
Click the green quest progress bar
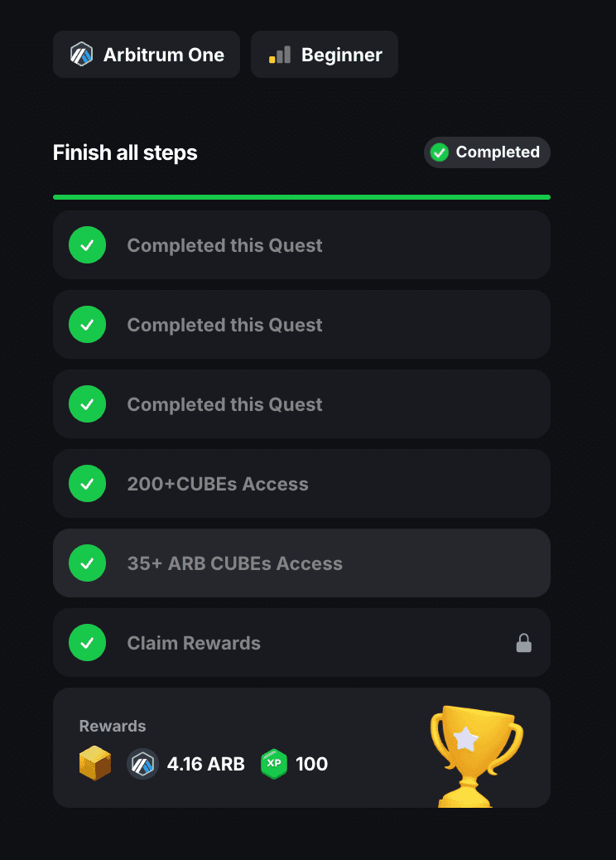point(301,197)
